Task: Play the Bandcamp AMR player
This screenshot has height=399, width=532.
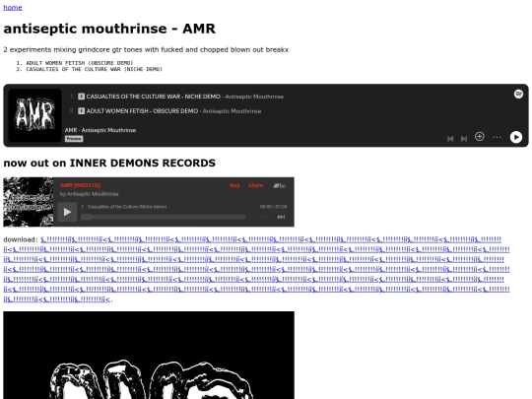Action: [67, 212]
